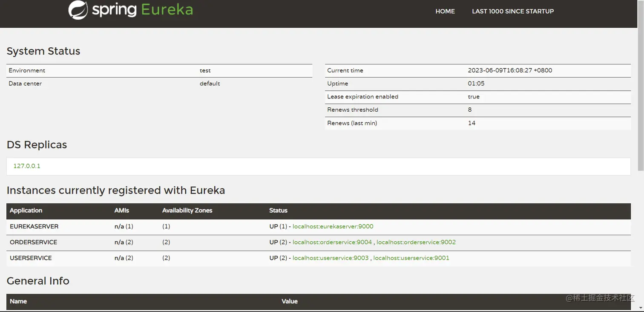644x312 pixels.
Task: Click the scrollbar down arrow
Action: 641,309
